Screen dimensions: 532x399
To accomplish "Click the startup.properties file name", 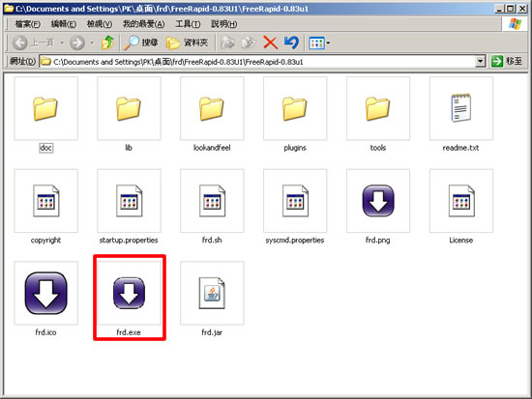I will click(129, 241).
